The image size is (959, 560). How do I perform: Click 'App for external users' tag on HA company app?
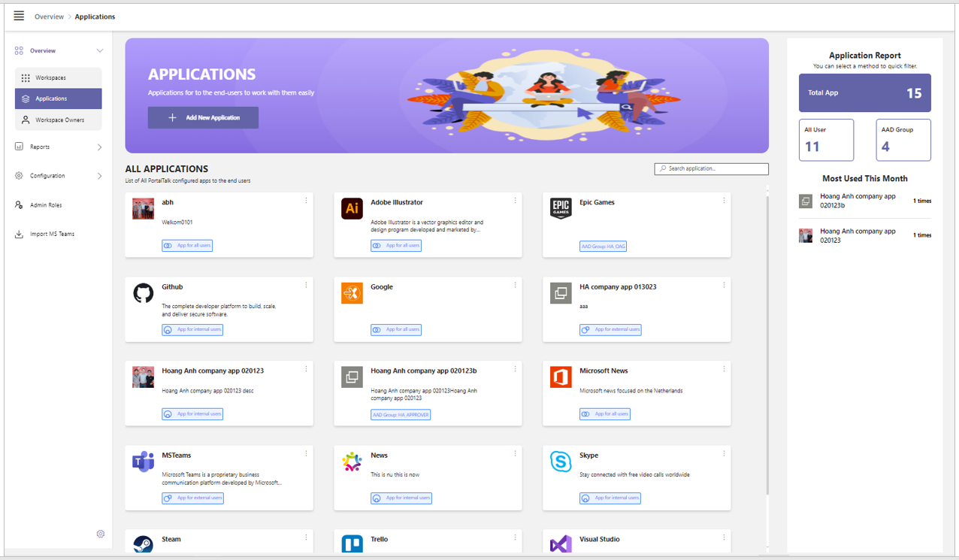pyautogui.click(x=610, y=329)
